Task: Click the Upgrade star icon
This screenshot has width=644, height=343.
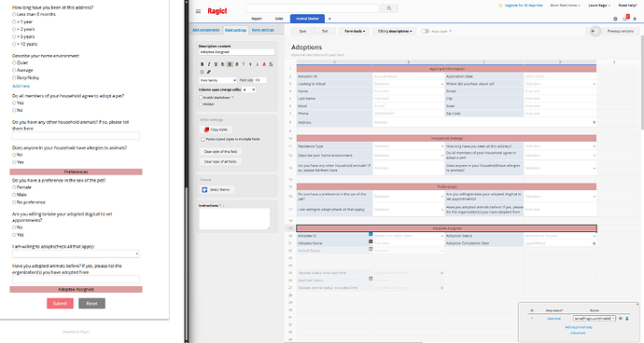Action: 500,6
